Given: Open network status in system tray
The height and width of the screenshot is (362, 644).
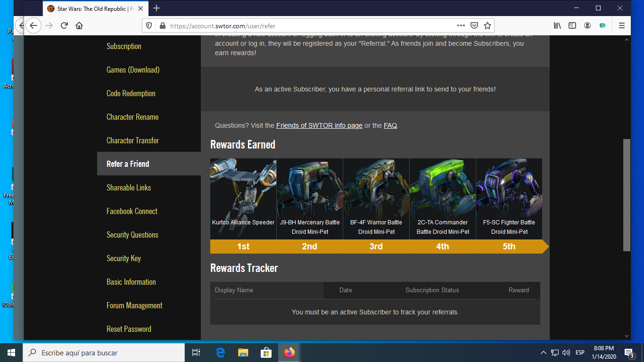Looking at the screenshot, I should [555, 353].
